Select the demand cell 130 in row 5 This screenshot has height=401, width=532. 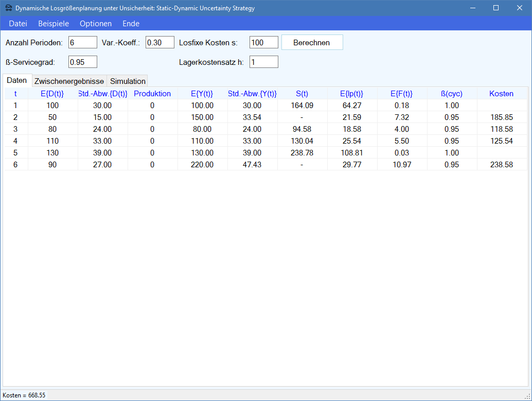click(52, 153)
